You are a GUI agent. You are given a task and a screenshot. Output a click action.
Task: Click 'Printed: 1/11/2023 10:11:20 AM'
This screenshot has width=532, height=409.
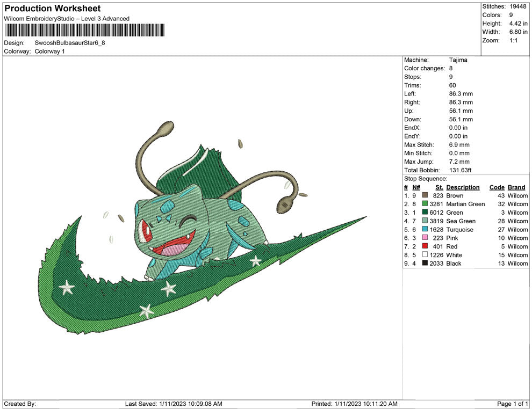(354, 404)
